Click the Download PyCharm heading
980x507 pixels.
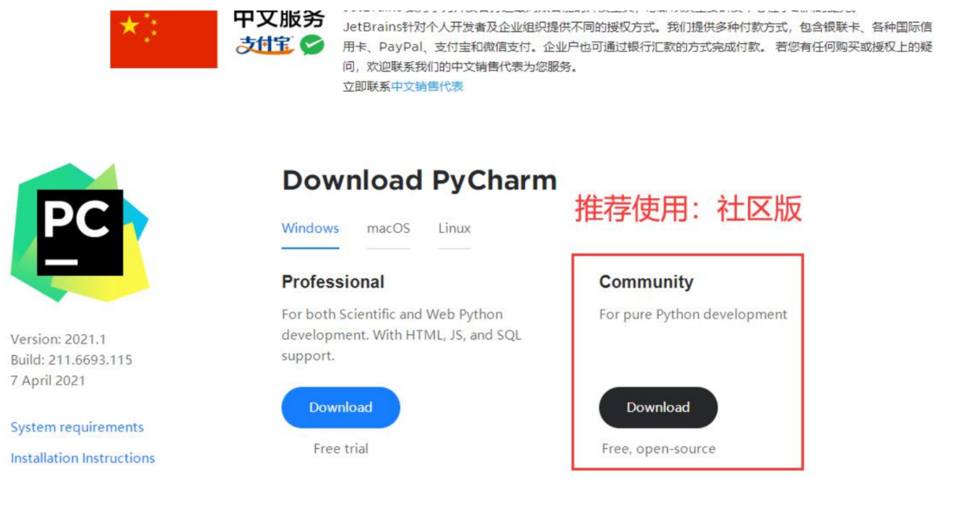tap(420, 180)
